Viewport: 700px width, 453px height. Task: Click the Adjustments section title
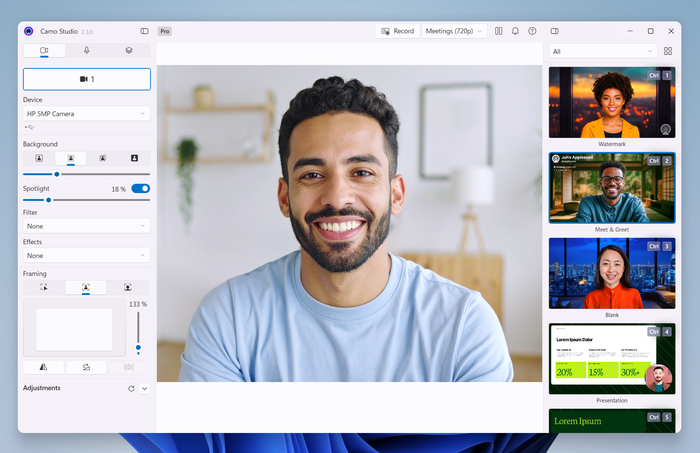coord(42,388)
